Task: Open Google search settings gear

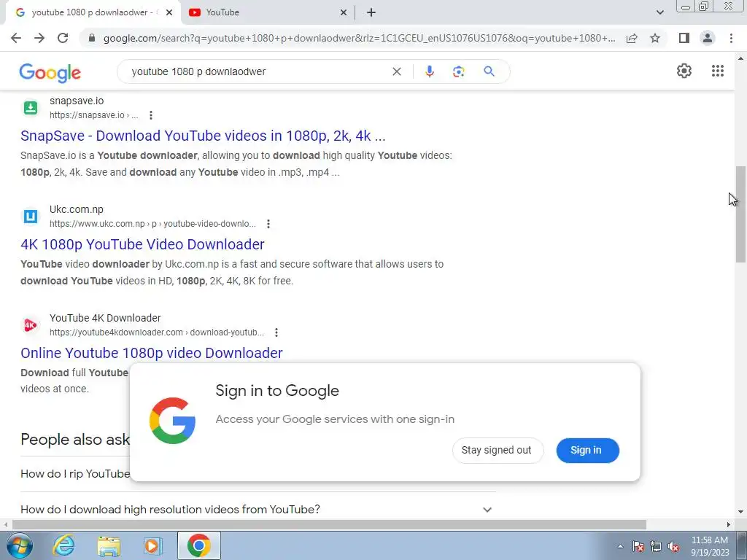Action: pyautogui.click(x=684, y=71)
